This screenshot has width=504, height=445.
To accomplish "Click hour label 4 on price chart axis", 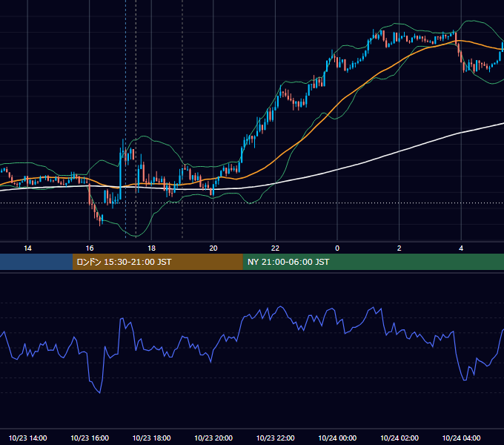I will [x=461, y=248].
